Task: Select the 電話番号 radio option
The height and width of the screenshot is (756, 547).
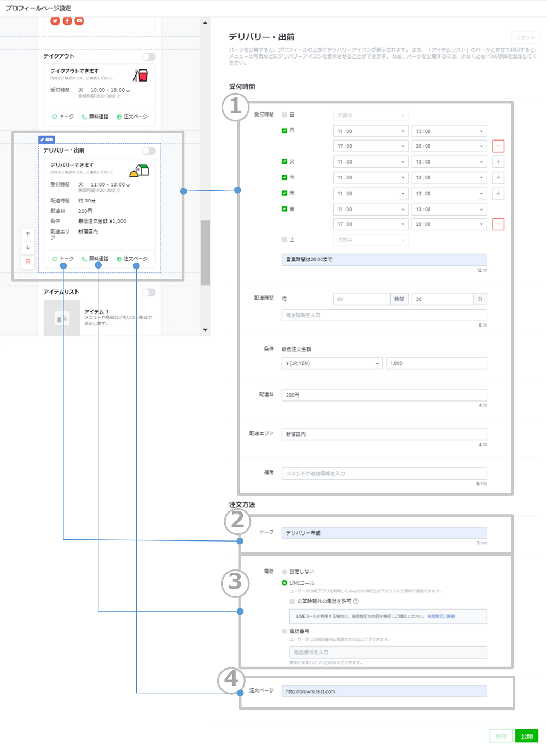Action: tap(284, 631)
